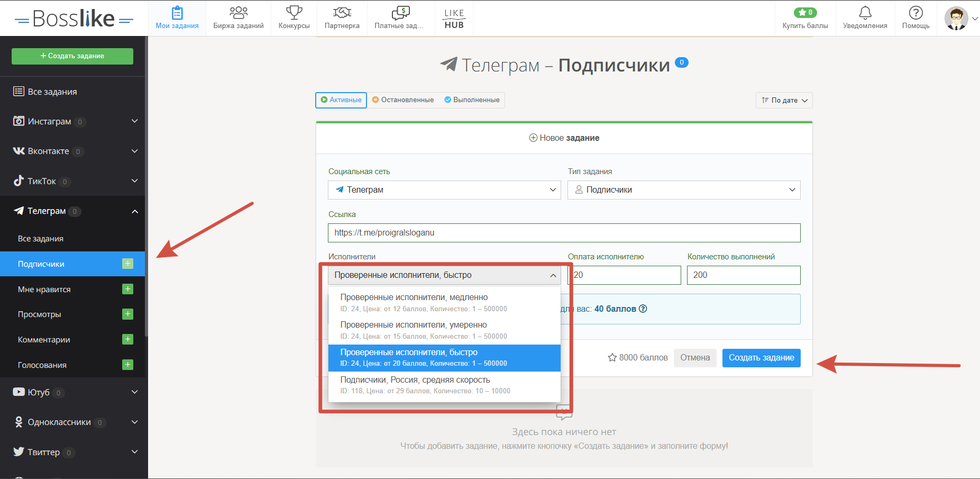Image resolution: width=980 pixels, height=479 pixels.
Task: Open the По дате sort dropdown
Action: (784, 100)
